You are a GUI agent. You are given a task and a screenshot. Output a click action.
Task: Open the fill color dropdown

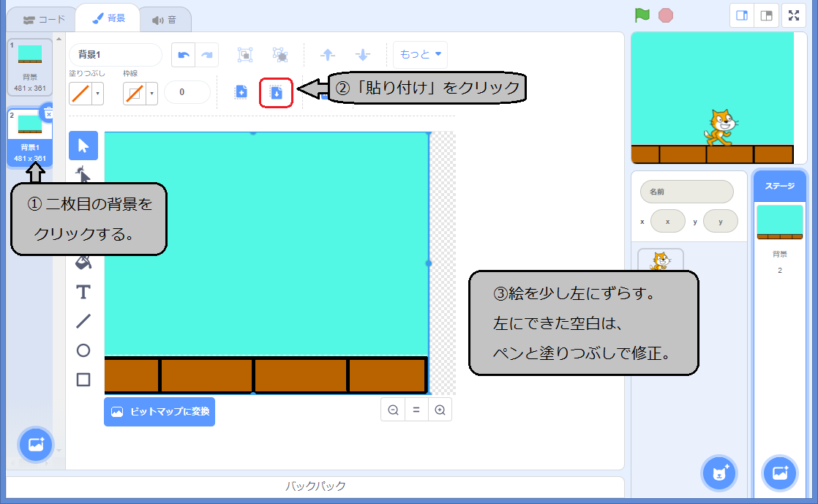tap(97, 94)
